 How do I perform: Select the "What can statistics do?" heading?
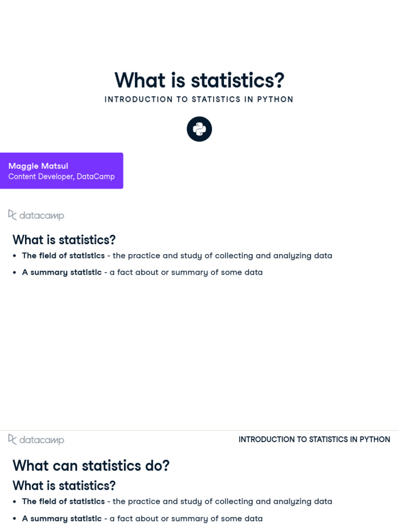pyautogui.click(x=91, y=465)
